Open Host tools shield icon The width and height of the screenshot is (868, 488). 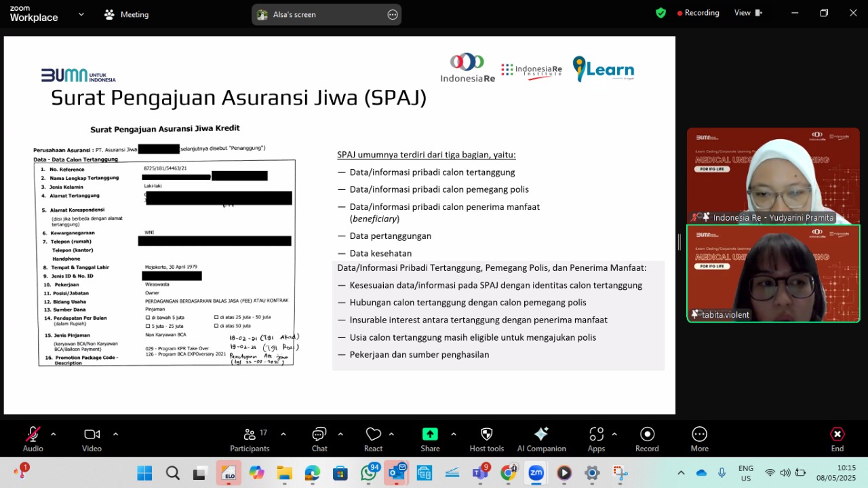[x=486, y=434]
